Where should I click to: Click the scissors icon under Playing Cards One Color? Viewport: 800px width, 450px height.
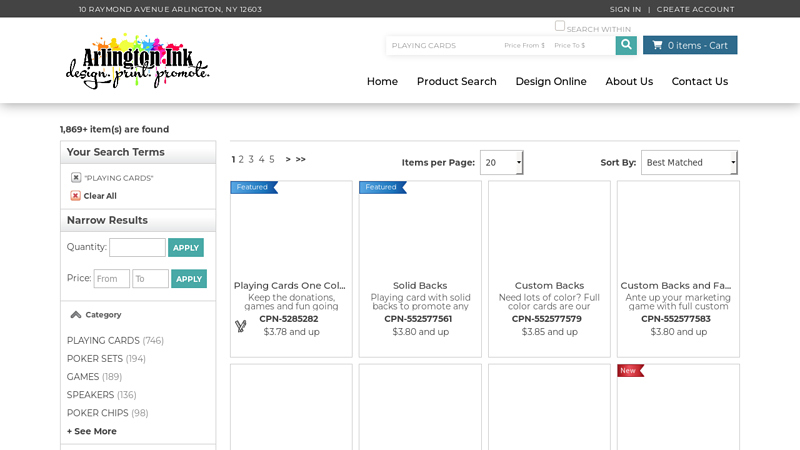[241, 326]
